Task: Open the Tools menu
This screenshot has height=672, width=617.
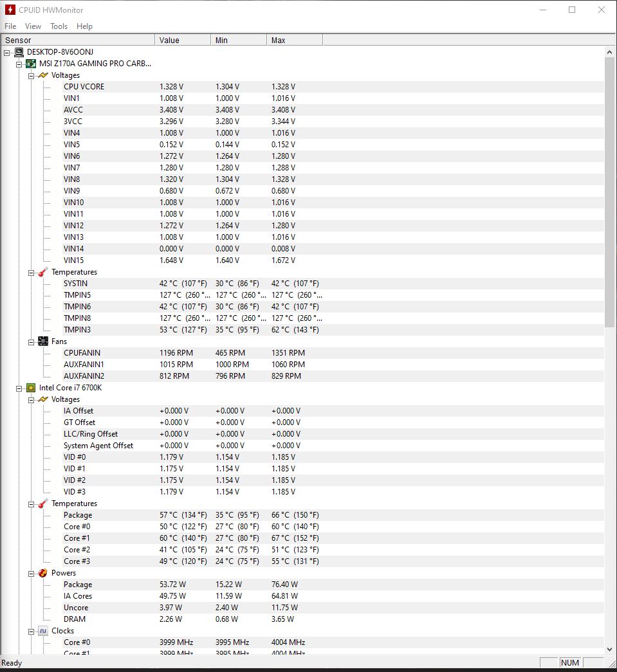Action: [59, 26]
